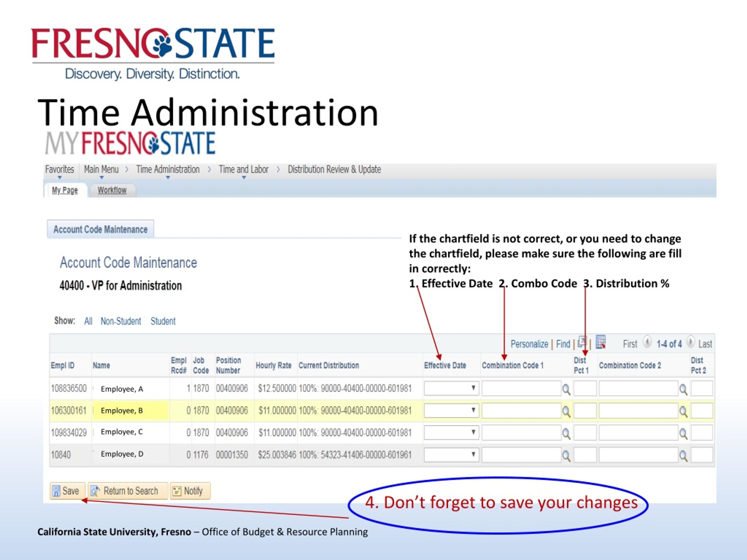The image size is (747, 560).
Task: Switch to the My Page tab
Action: tap(65, 190)
